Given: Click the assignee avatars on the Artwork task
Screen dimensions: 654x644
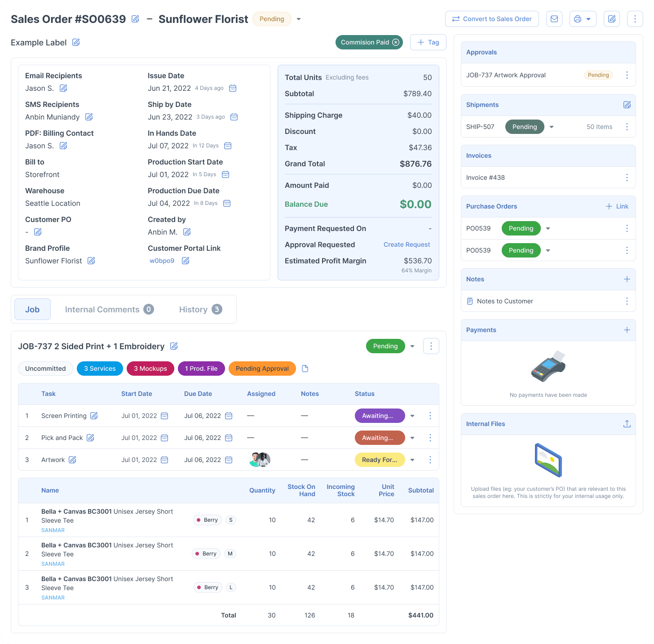Looking at the screenshot, I should click(259, 459).
